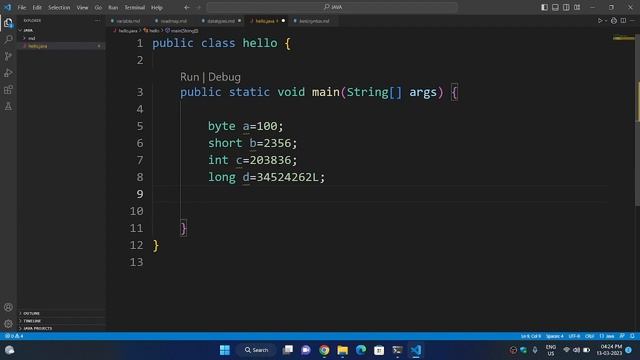Viewport: 640px width, 360px height.
Task: Click the editor minimap
Action: pyautogui.click(x=623, y=38)
